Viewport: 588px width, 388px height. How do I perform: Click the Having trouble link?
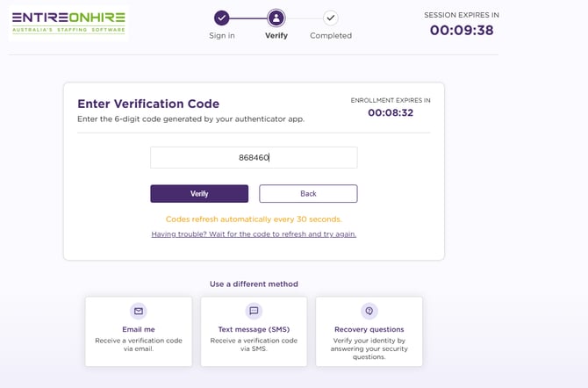pos(254,234)
